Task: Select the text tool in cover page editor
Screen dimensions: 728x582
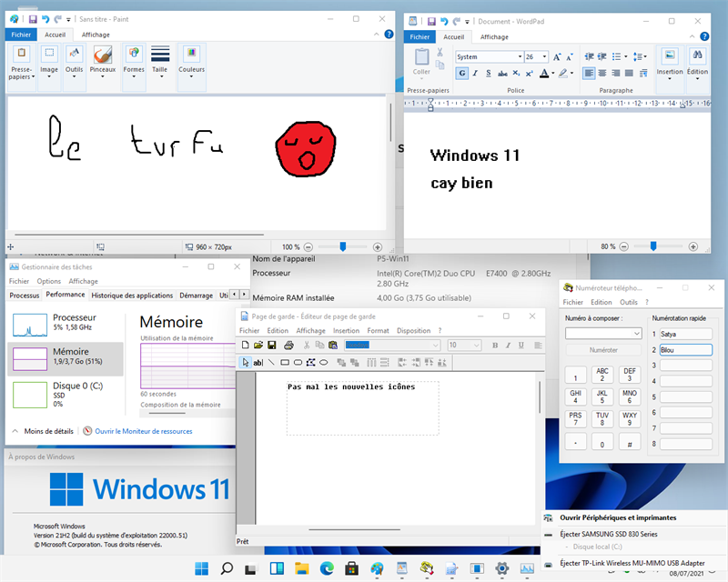Action: (258, 363)
